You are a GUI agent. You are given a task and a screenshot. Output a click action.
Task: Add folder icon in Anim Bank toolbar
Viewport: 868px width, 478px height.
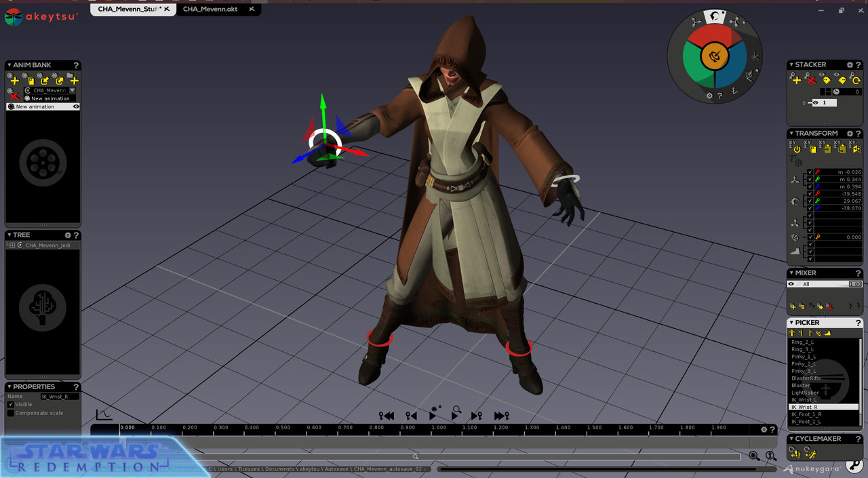73,79
